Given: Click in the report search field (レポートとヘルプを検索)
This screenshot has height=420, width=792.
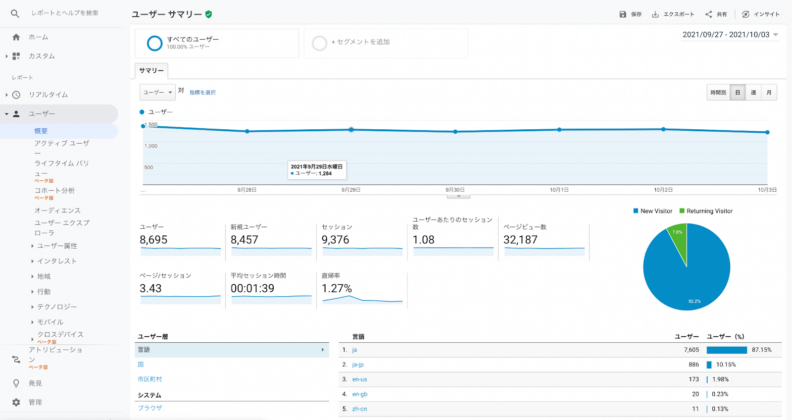Looking at the screenshot, I should coord(64,13).
